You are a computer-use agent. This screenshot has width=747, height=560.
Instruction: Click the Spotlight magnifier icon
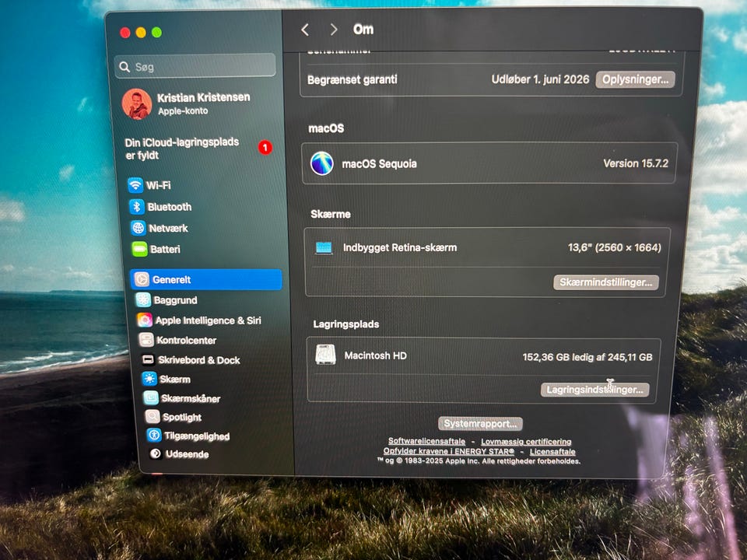(x=153, y=417)
